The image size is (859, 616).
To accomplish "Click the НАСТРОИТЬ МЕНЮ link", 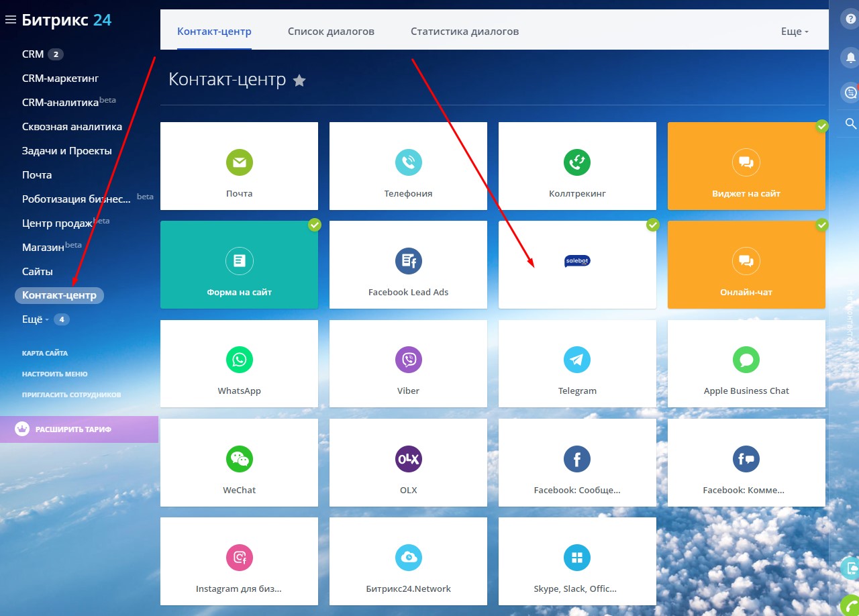I will point(55,374).
